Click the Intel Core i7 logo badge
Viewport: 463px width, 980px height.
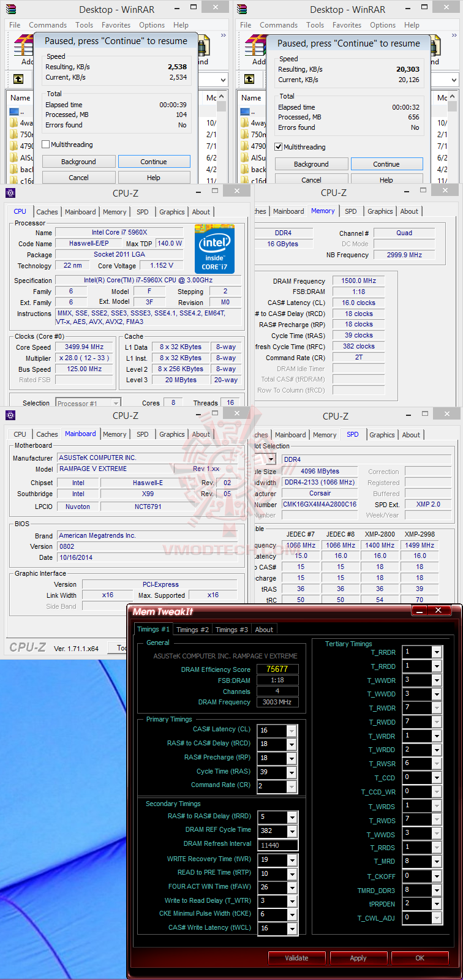(x=214, y=249)
